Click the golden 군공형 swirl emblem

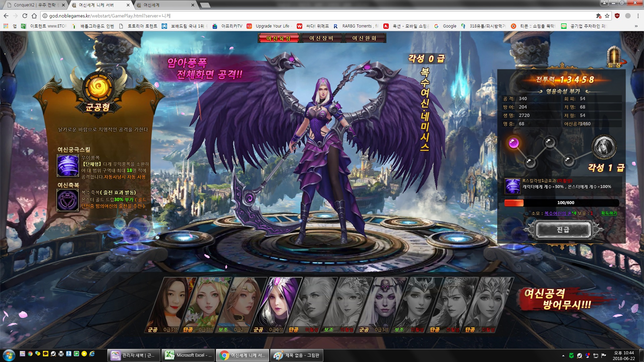[98, 87]
